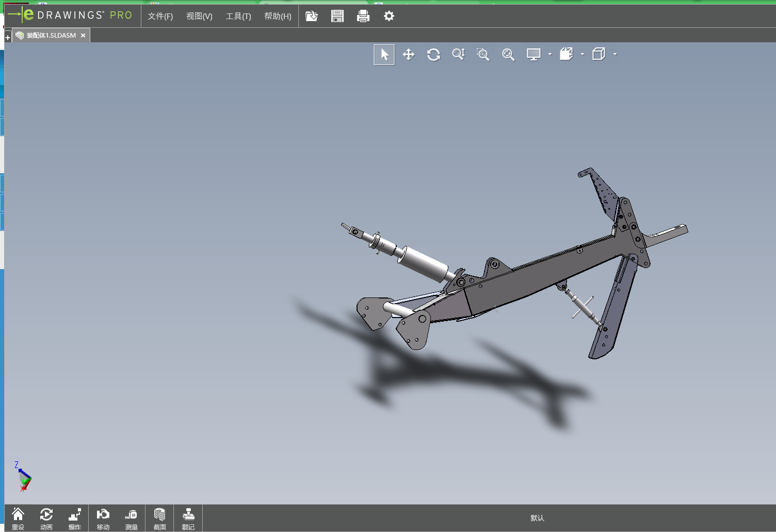
Task: Click the Zoom to Fit magnifier
Action: point(508,54)
